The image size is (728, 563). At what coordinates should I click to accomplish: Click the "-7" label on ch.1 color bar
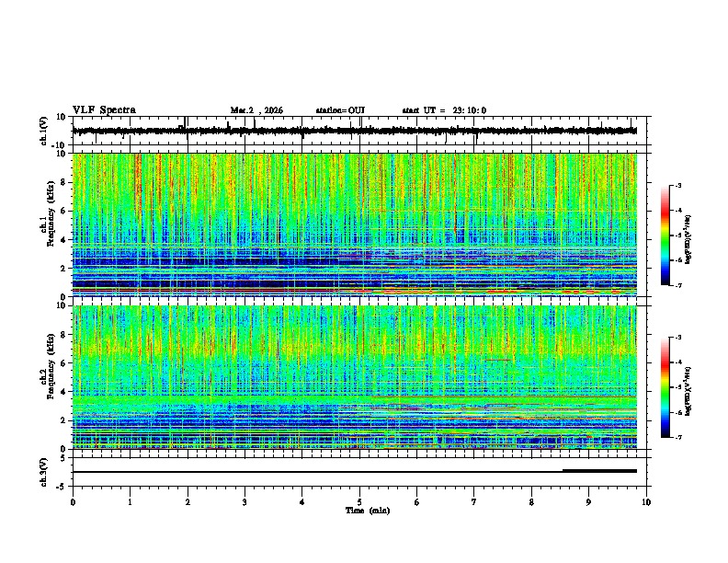[677, 285]
